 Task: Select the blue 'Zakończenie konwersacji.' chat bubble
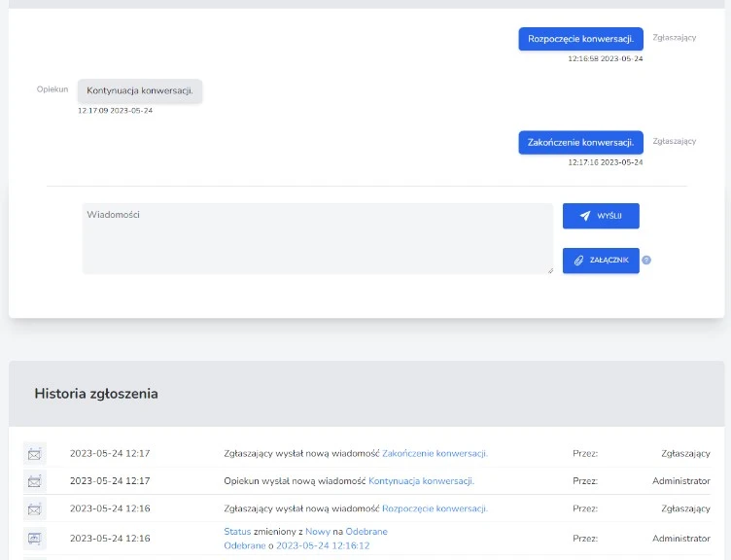point(580,142)
